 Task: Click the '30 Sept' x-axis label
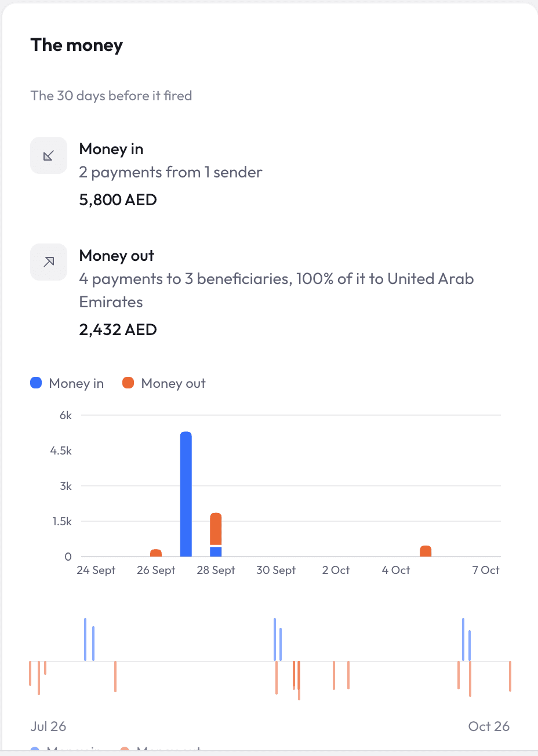point(276,570)
